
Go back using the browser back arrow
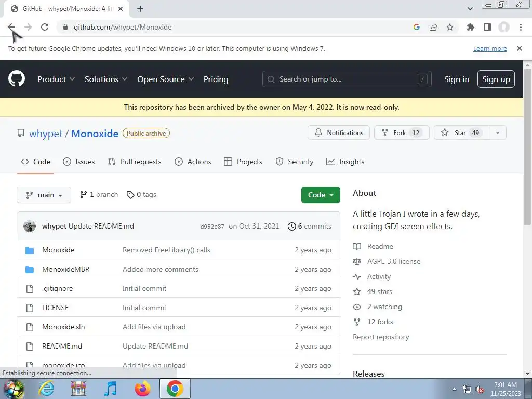[11, 27]
